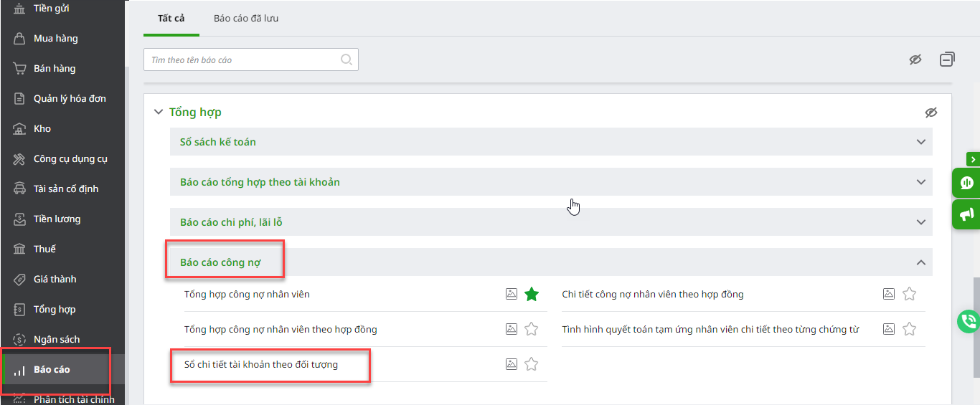The height and width of the screenshot is (405, 980).
Task: Expand Báo cáo tổng hợp theo tài khoản
Action: 551,182
